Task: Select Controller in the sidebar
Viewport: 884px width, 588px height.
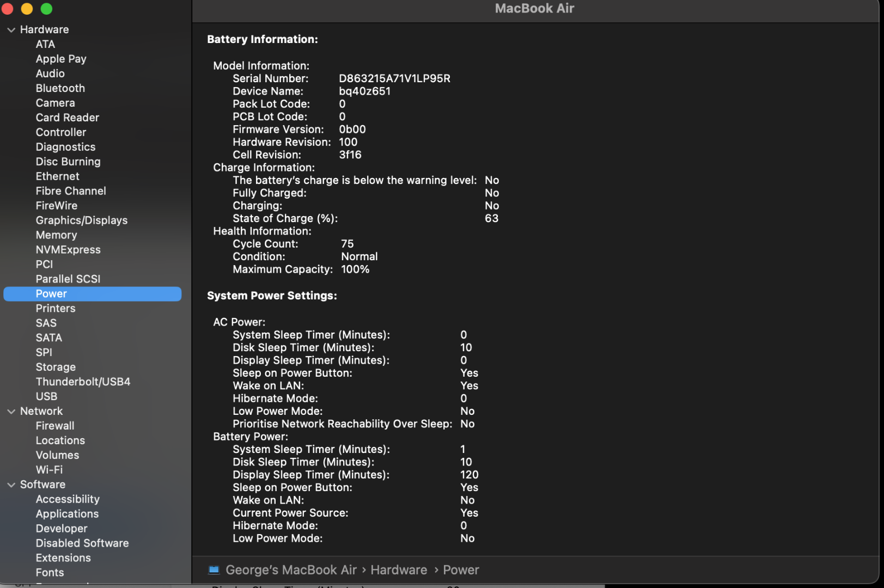Action: [61, 132]
